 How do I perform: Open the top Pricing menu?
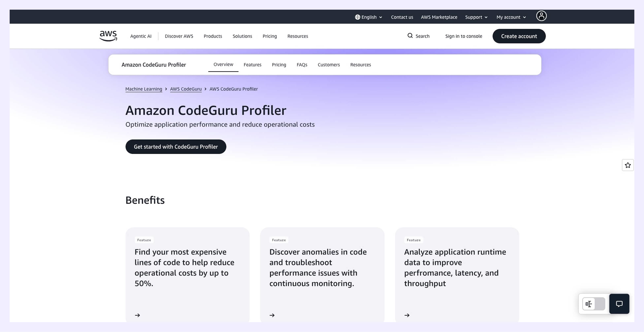(x=270, y=36)
